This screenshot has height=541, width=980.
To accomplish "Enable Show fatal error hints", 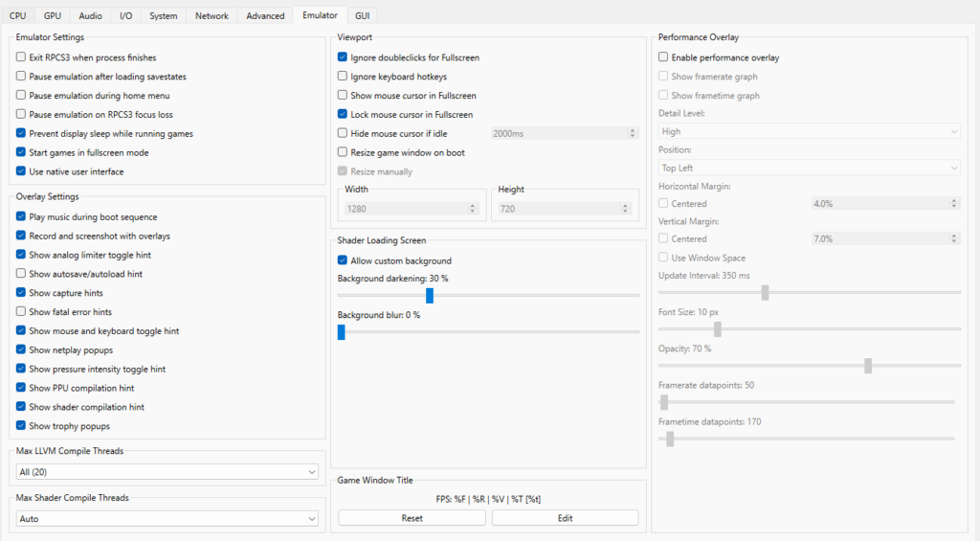I will [x=22, y=312].
